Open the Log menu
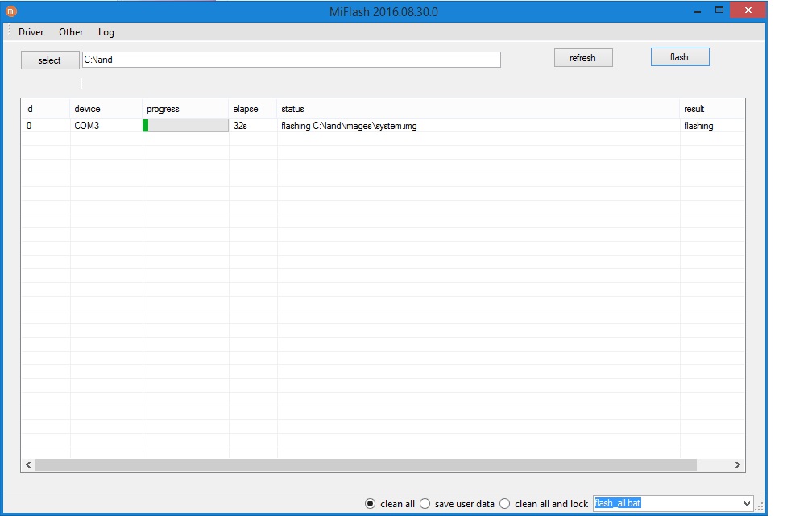The height and width of the screenshot is (516, 812). coord(106,32)
